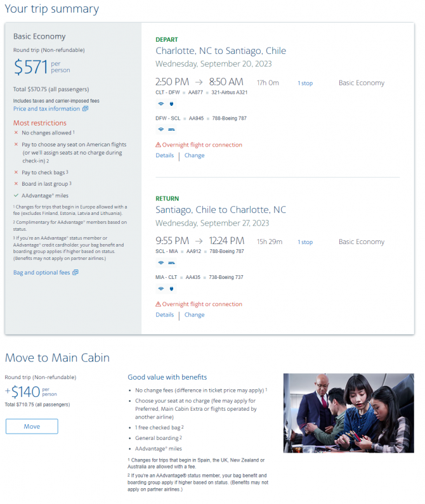Click Wi-Fi icon for MIA-CLT flight AA435
The width and height of the screenshot is (425, 504).
[161, 288]
